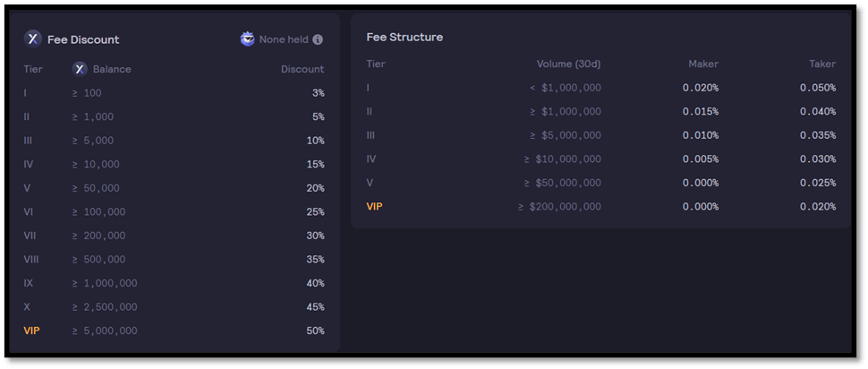Click the X token logo beside Fee Discount
Viewport: 868px width, 369px height.
coord(32,39)
